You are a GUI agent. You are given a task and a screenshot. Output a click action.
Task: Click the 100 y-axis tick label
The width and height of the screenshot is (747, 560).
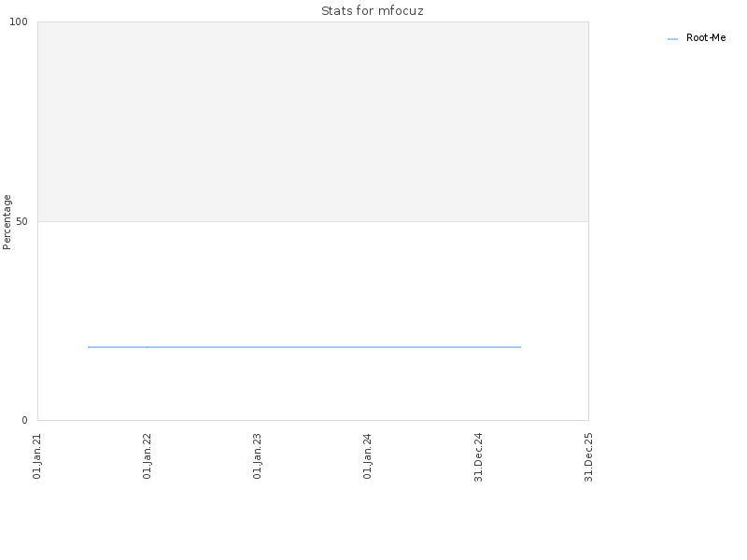pos(19,21)
